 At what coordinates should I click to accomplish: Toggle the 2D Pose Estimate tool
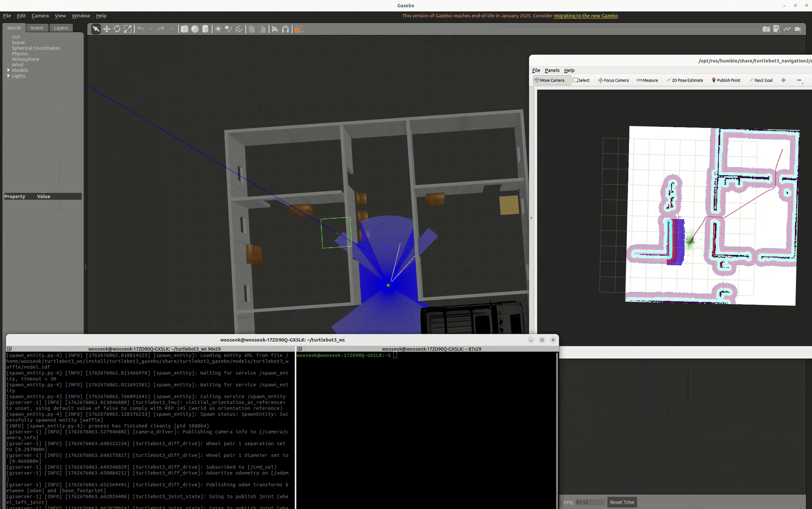coord(685,80)
